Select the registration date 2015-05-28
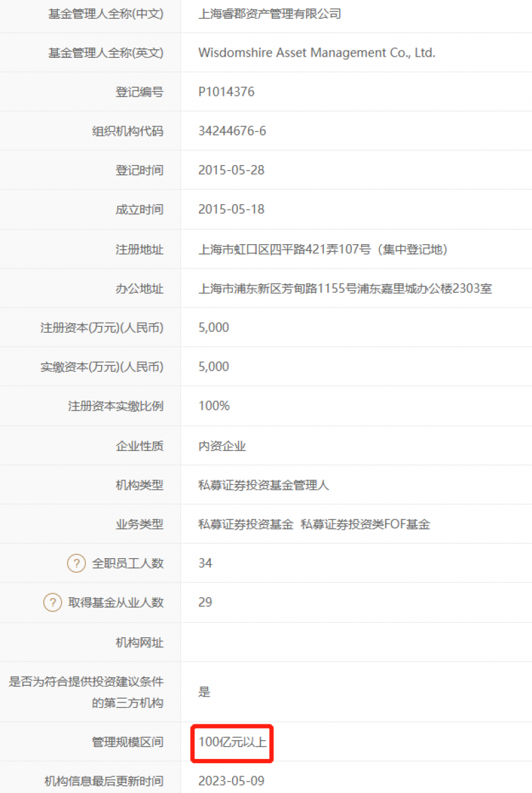The height and width of the screenshot is (793, 532). click(231, 170)
